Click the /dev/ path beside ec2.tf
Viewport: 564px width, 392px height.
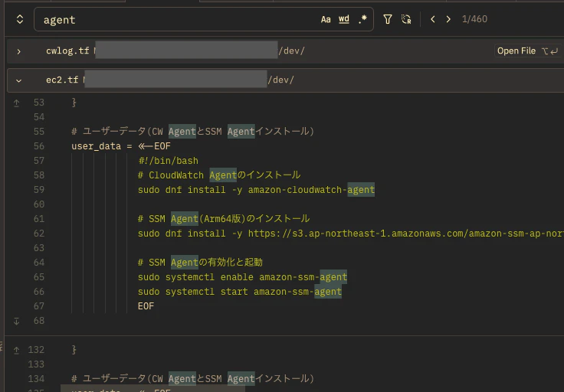[280, 80]
